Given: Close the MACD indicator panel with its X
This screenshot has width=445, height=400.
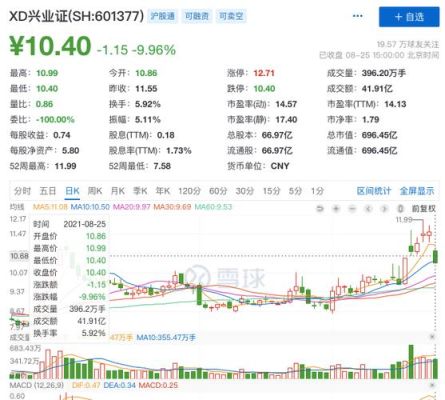Looking at the screenshot, I should point(432,385).
